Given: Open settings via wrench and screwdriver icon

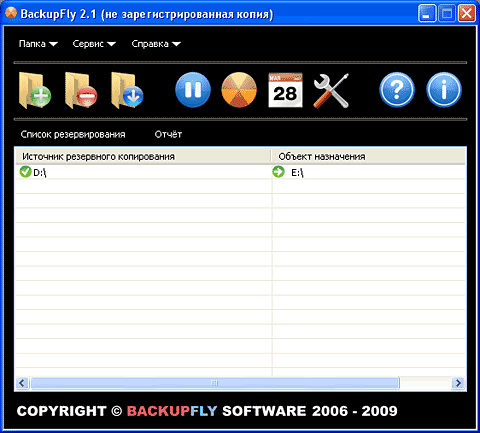Looking at the screenshot, I should click(331, 90).
